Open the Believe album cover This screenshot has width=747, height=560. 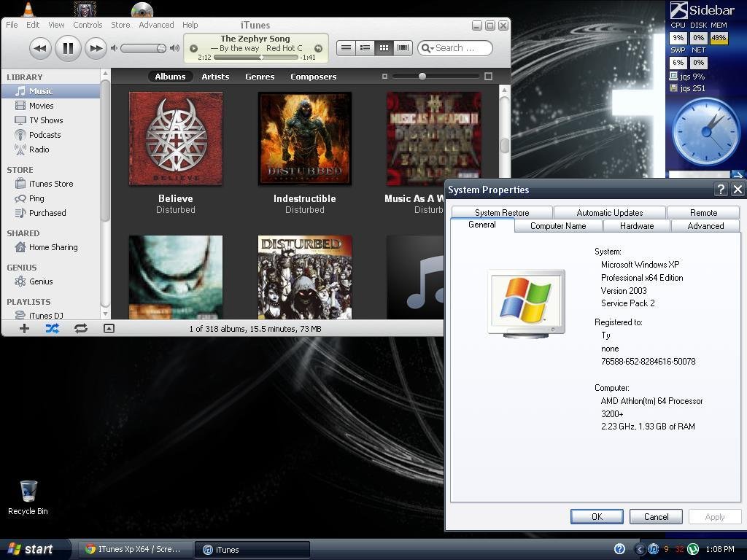[x=176, y=139]
